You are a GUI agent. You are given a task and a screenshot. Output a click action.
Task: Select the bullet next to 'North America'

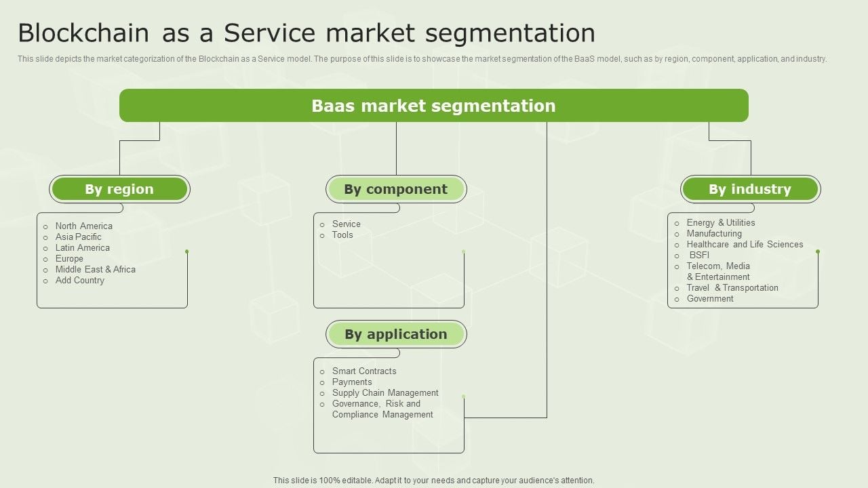point(45,226)
